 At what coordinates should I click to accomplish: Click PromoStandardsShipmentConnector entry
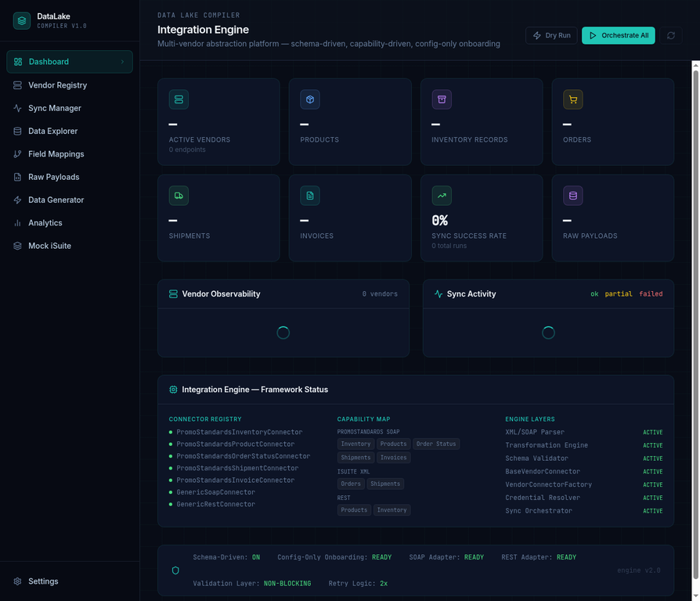(237, 468)
